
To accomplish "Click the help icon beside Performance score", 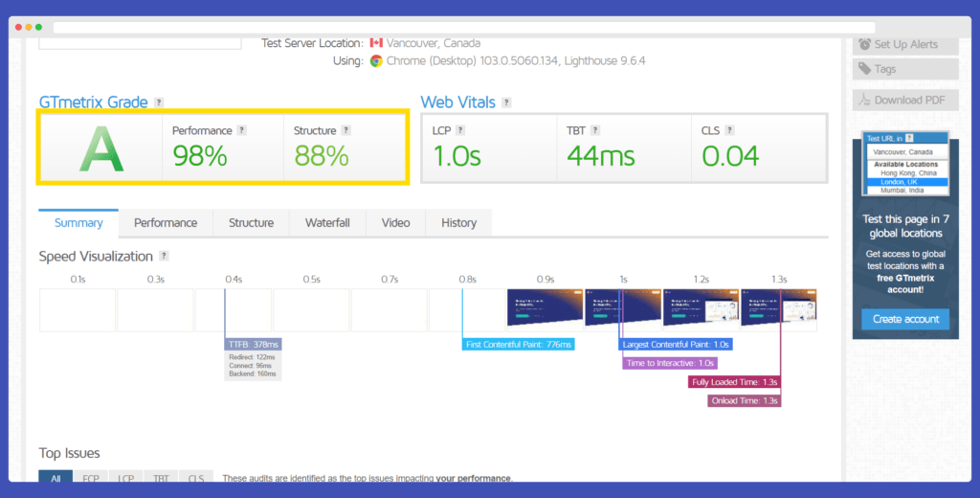I will 242,130.
